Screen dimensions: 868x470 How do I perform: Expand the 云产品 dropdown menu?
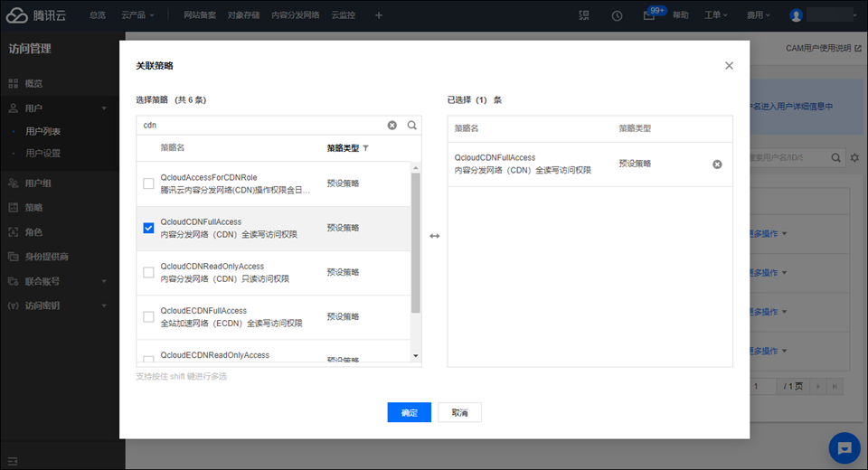click(137, 15)
